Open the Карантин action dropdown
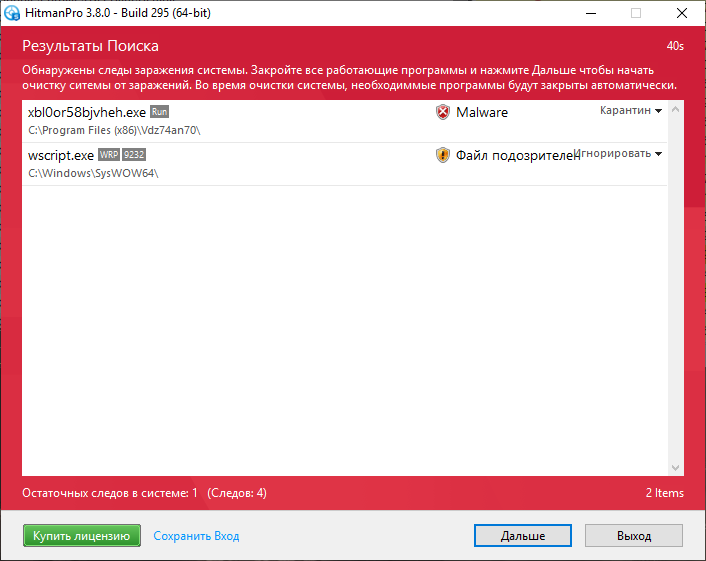706x561 pixels. (x=631, y=110)
